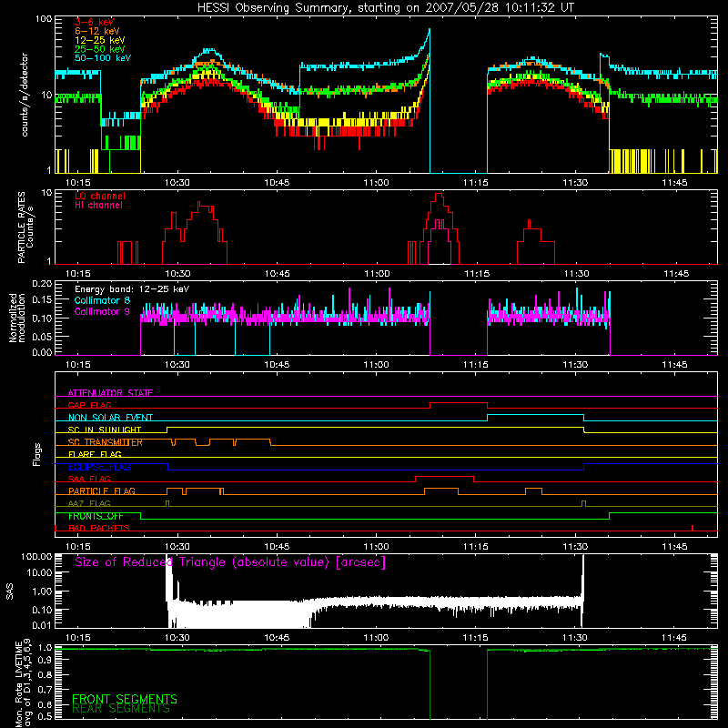The width and height of the screenshot is (728, 728).
Task: Select the 6-12 keV legend label
Action: click(96, 31)
